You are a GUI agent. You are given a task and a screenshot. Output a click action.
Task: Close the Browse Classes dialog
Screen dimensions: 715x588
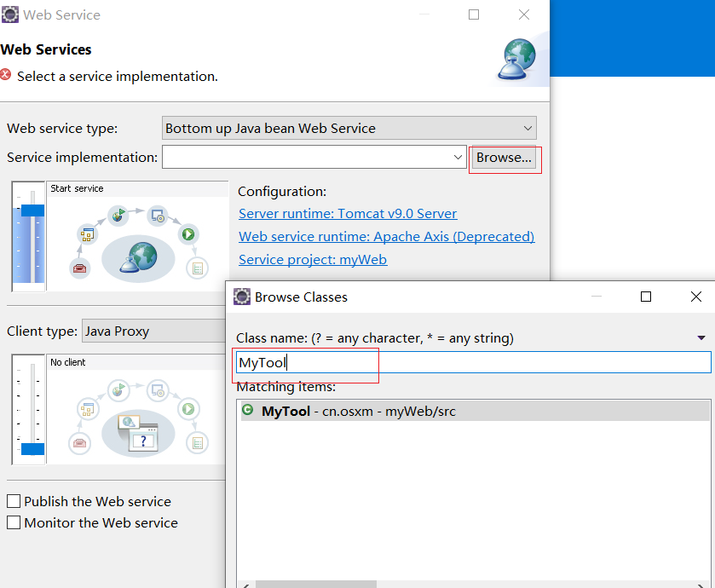click(x=696, y=297)
